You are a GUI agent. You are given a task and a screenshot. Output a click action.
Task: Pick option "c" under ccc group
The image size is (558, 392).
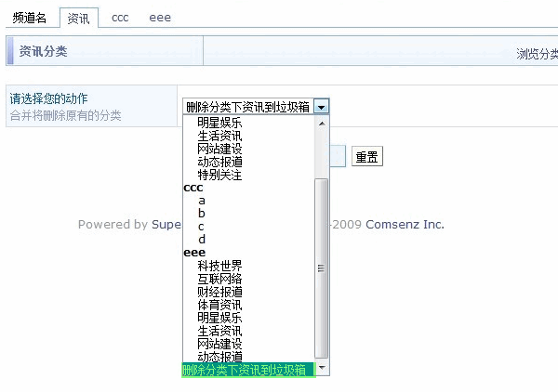coord(202,227)
